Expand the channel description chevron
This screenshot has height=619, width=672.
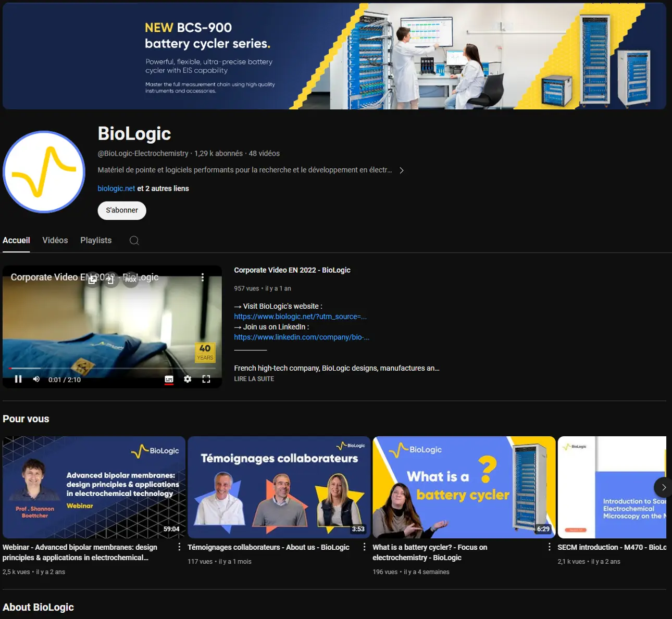coord(402,170)
